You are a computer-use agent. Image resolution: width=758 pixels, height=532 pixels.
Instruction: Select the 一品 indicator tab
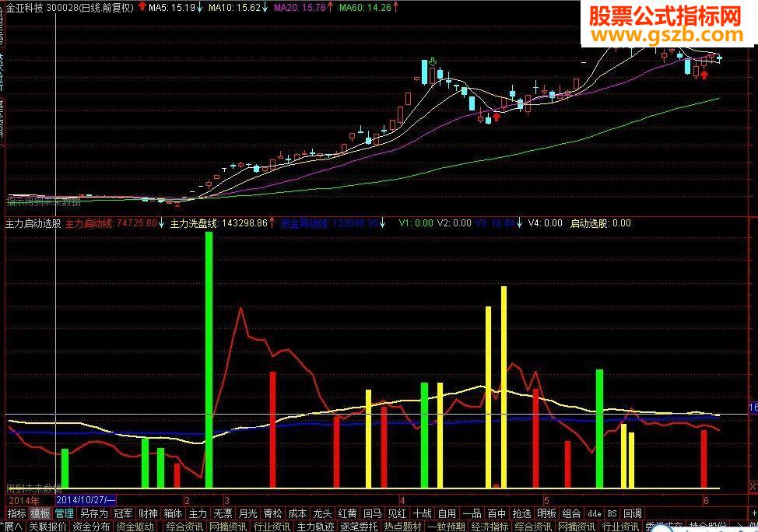pos(472,513)
